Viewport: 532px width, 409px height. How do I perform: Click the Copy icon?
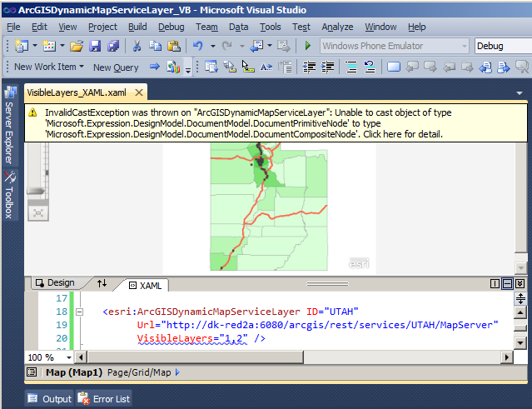pyautogui.click(x=156, y=46)
